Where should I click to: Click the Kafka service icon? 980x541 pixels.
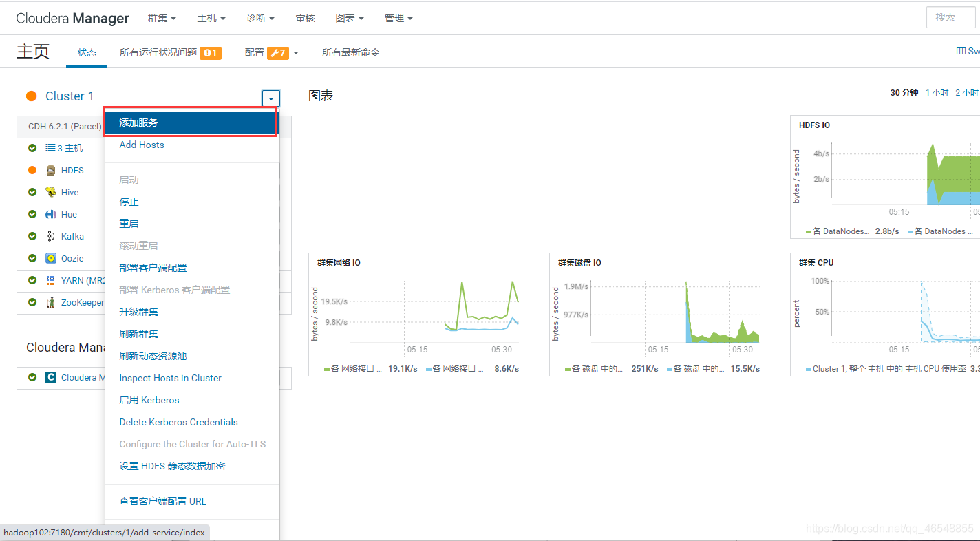tap(50, 236)
